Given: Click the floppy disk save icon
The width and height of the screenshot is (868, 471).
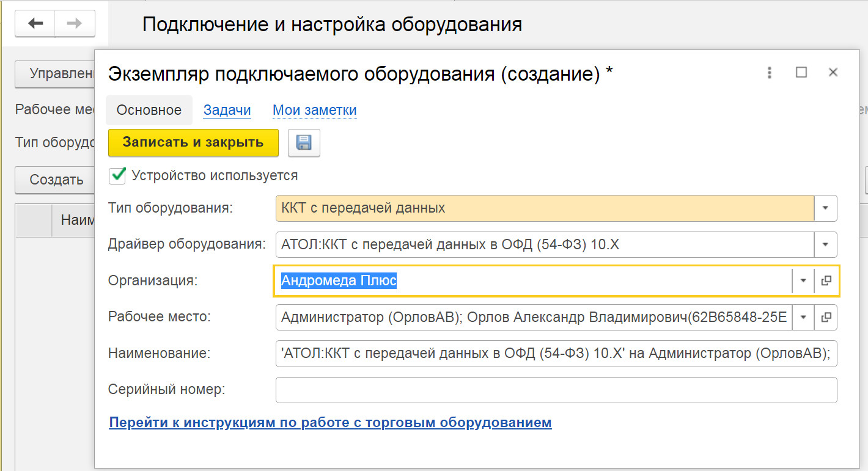Looking at the screenshot, I should (304, 142).
